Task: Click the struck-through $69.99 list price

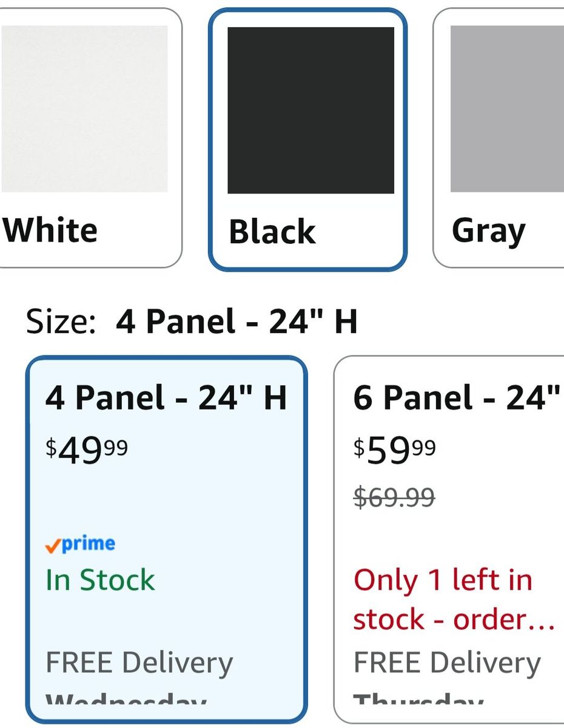Action: [x=394, y=497]
